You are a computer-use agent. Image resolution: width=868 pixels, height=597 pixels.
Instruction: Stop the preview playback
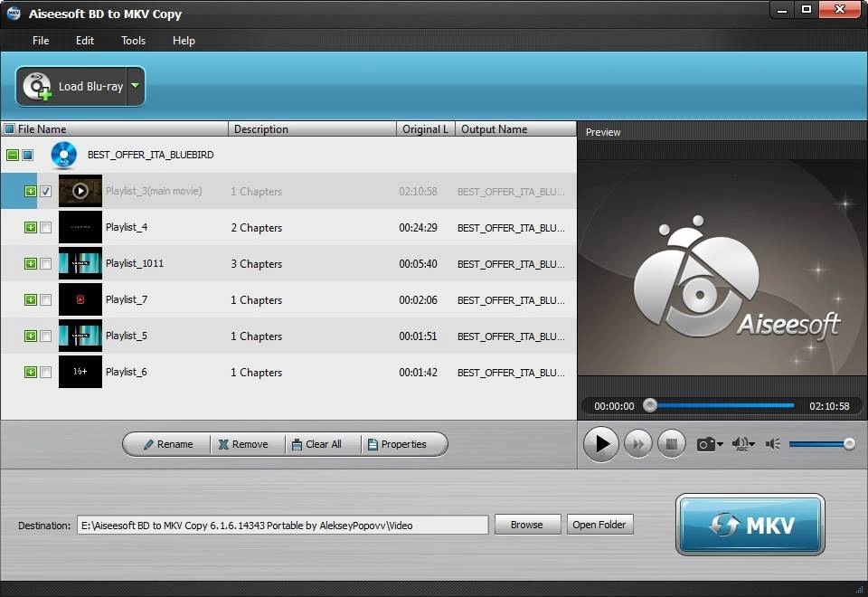point(672,444)
